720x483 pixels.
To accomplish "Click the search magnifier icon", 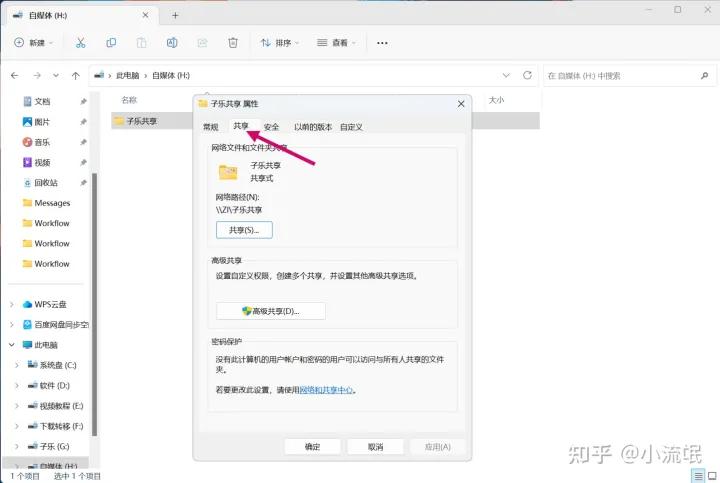I will pyautogui.click(x=704, y=76).
